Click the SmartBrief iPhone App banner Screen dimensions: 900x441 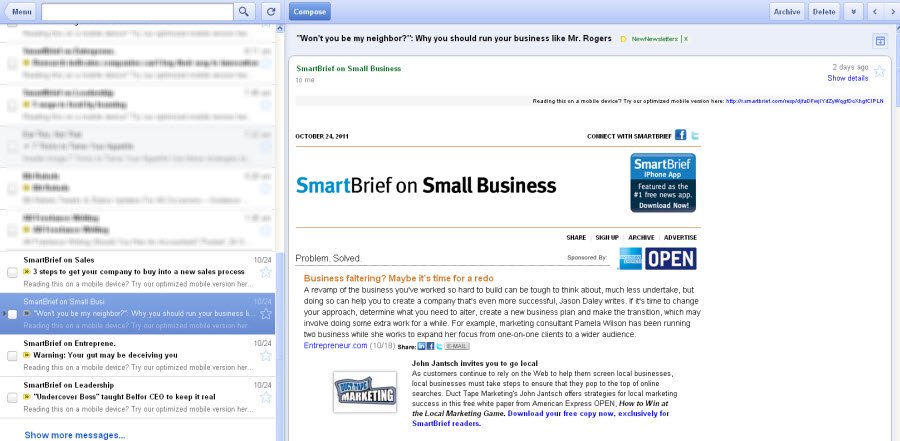coord(663,183)
